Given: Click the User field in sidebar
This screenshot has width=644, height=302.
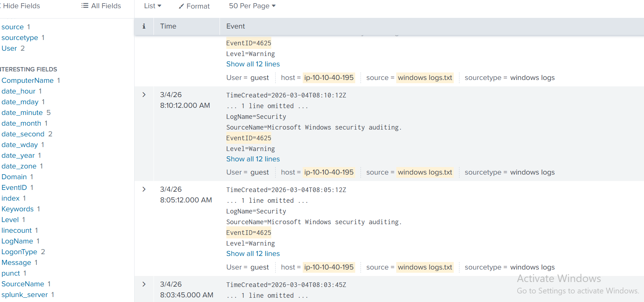Looking at the screenshot, I should tap(9, 49).
